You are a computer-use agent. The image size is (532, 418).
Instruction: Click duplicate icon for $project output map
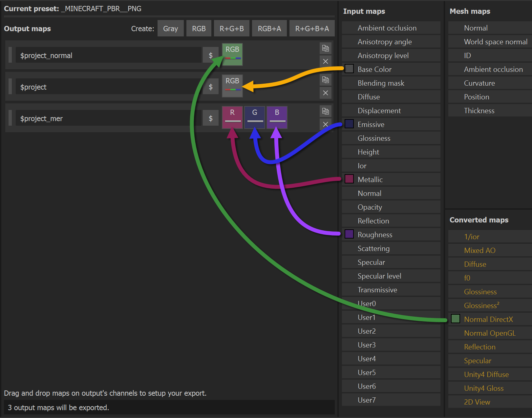click(325, 80)
